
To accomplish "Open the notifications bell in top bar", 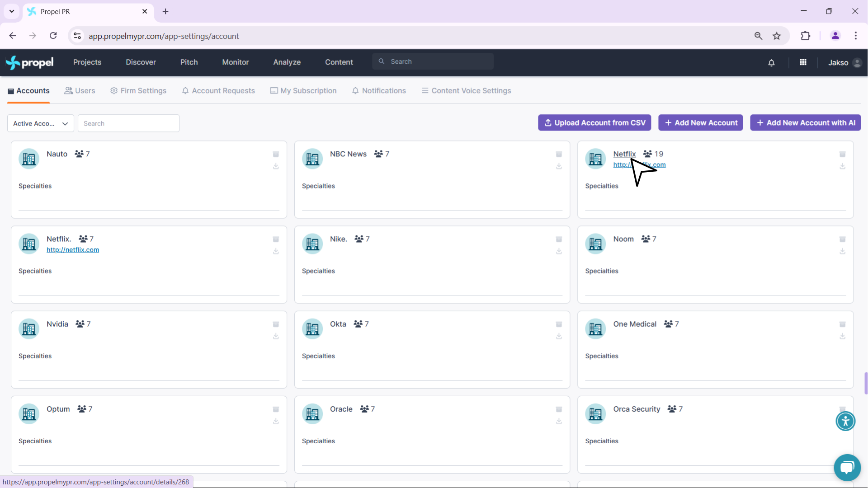I will 771,63.
